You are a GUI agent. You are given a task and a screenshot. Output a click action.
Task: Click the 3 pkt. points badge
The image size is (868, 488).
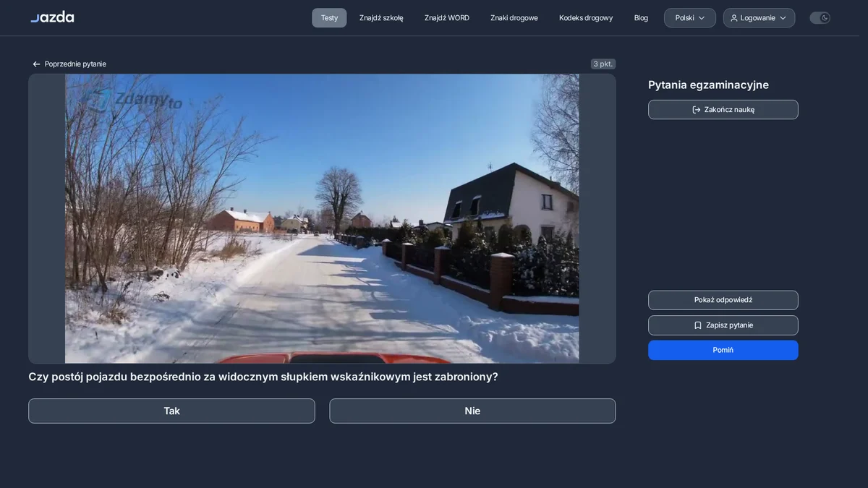click(x=603, y=64)
